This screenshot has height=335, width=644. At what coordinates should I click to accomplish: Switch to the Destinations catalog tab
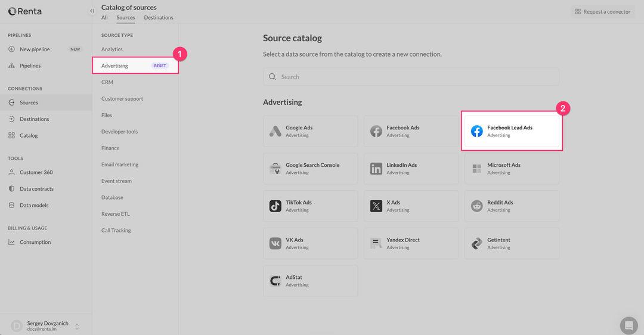159,18
